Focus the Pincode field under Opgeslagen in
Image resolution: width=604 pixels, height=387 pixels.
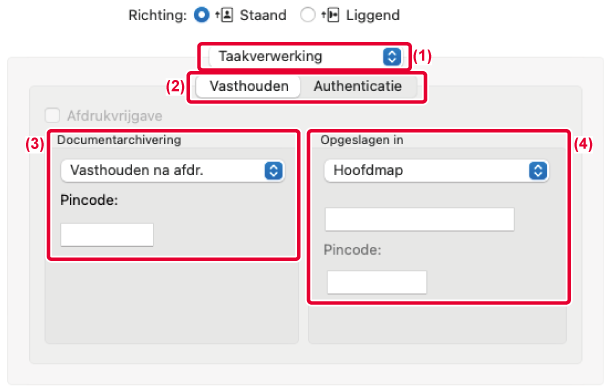377,282
